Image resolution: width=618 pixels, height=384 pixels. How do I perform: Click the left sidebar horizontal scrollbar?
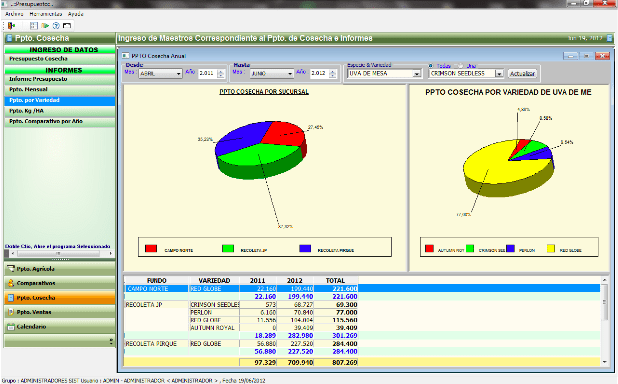click(60, 254)
